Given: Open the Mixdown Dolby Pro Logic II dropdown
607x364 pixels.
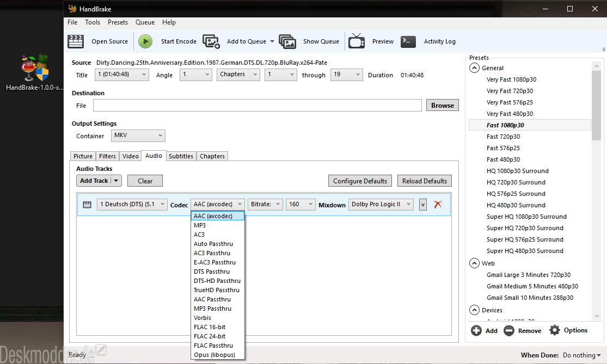Looking at the screenshot, I should tap(381, 204).
